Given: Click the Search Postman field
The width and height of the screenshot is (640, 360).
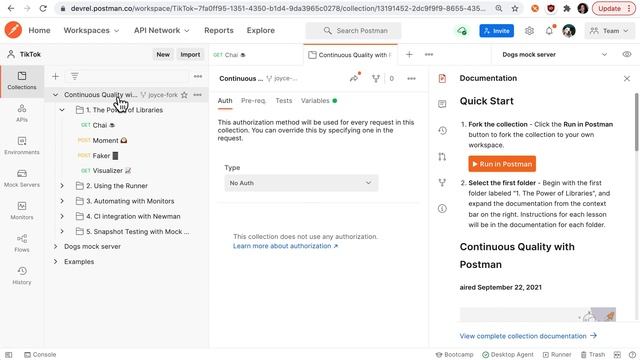Looking at the screenshot, I should [x=353, y=31].
